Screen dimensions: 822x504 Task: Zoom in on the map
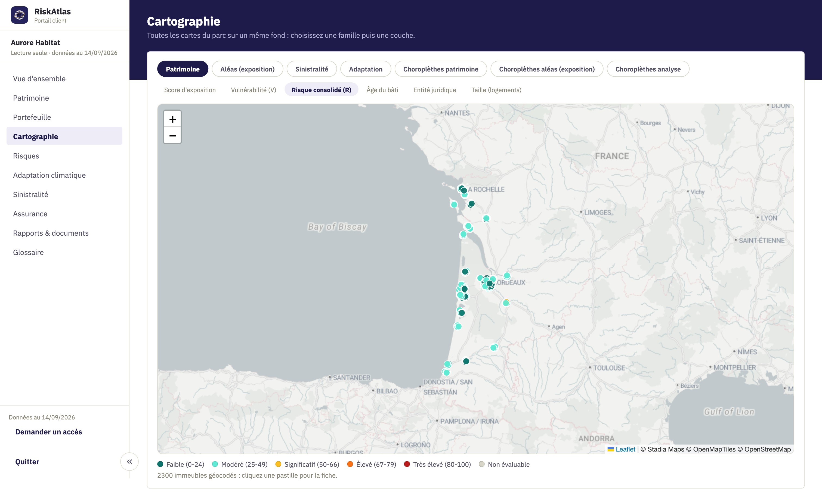point(172,119)
